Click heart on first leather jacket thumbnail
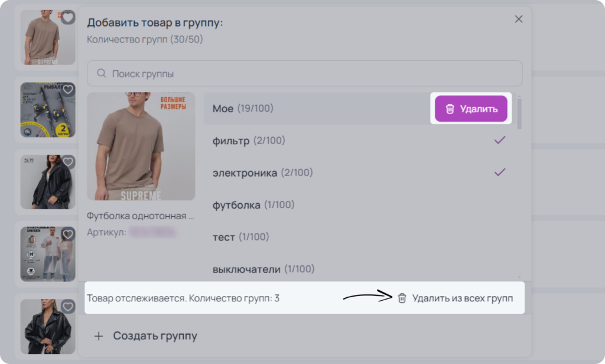 coord(69,162)
